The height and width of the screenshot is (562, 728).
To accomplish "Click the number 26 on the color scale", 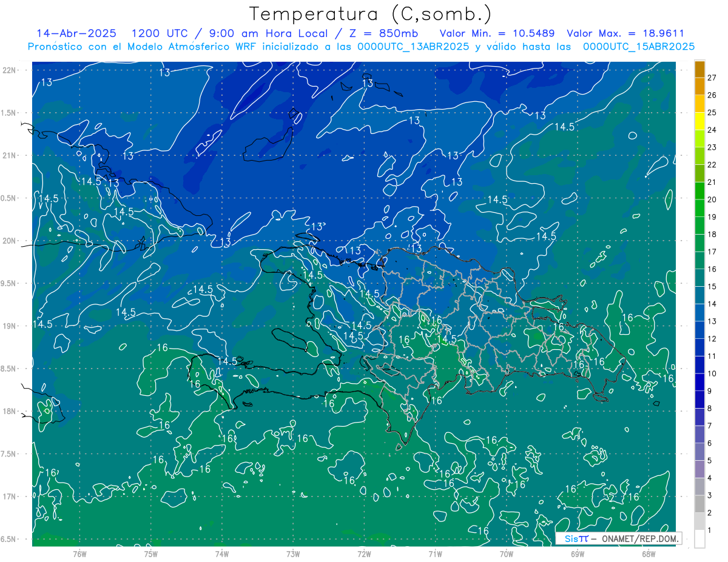I will [x=712, y=95].
